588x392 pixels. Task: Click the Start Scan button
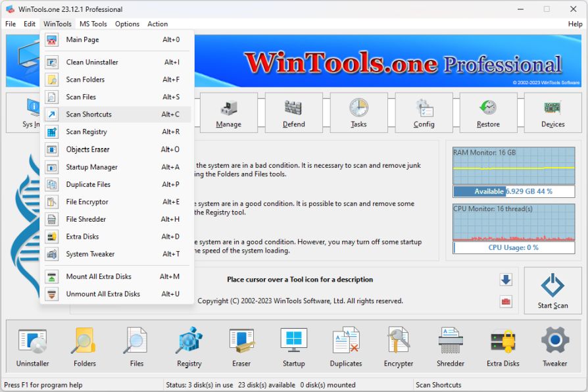pos(552,290)
